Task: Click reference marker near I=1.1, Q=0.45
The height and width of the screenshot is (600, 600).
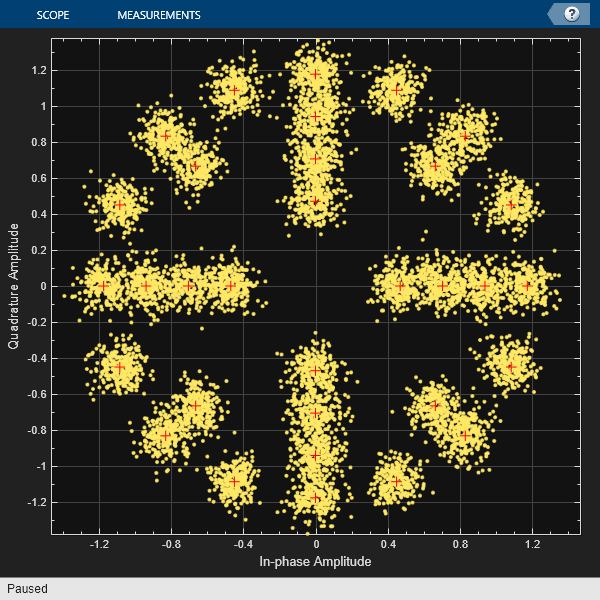Action: point(511,205)
